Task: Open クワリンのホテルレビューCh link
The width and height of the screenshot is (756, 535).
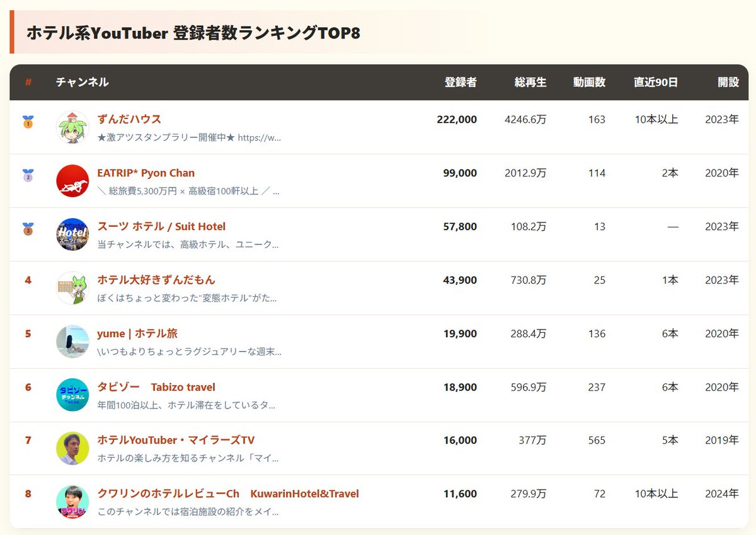Action: [x=228, y=493]
